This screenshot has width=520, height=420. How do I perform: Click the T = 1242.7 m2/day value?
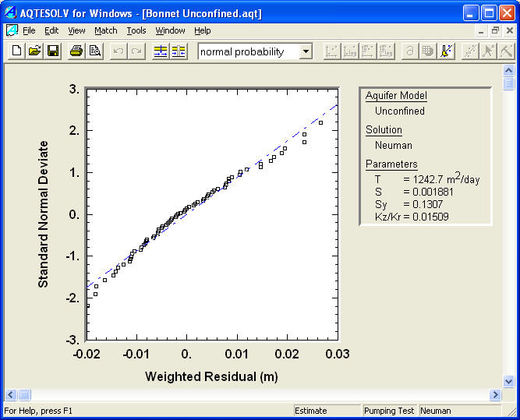coord(427,178)
